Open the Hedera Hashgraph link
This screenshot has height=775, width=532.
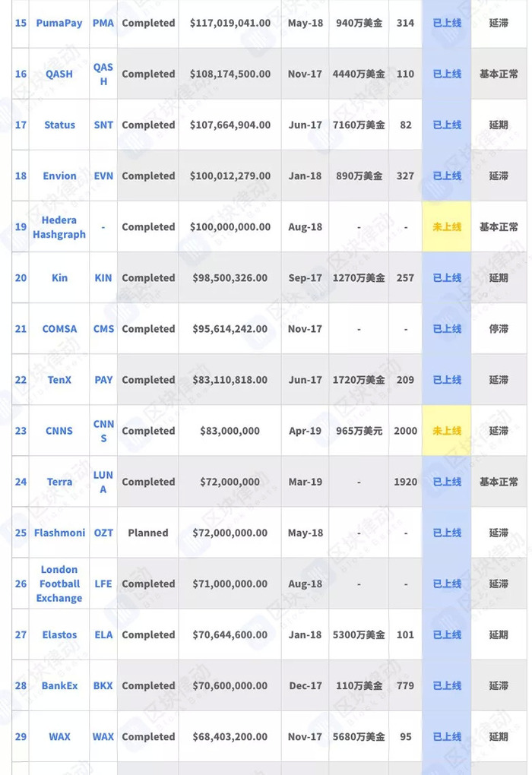pos(59,227)
